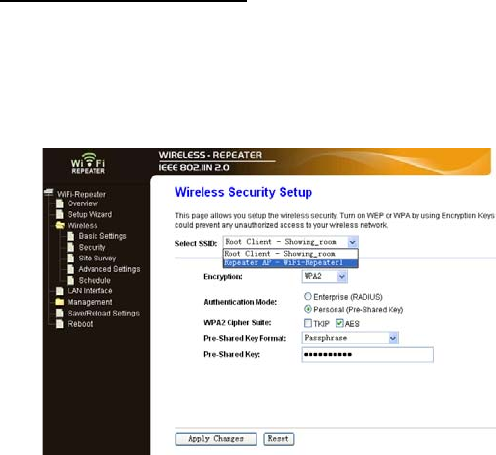496x455 pixels.
Task: Click the Pre-Shared Key password field
Action: [x=368, y=354]
